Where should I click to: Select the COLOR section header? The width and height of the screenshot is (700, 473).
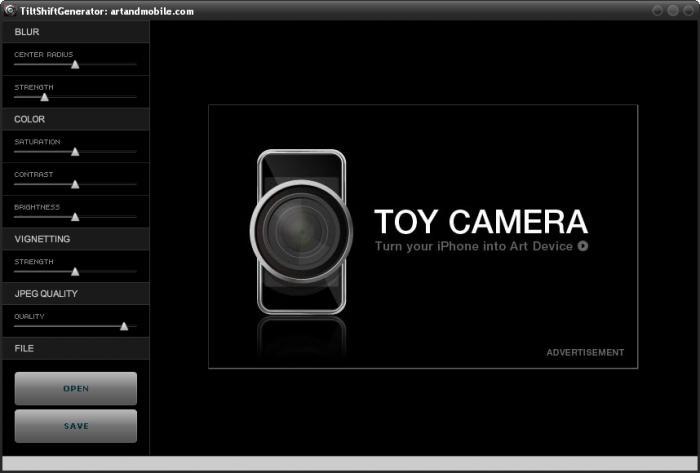pyautogui.click(x=76, y=119)
